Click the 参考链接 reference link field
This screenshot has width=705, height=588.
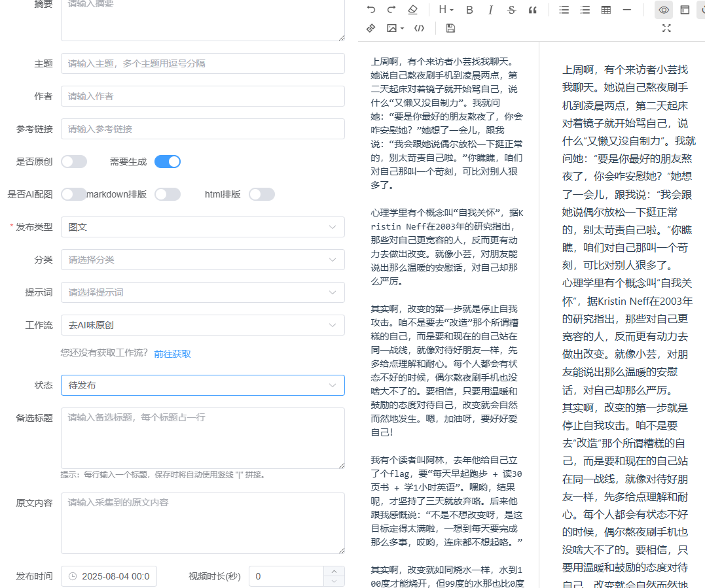(x=203, y=129)
